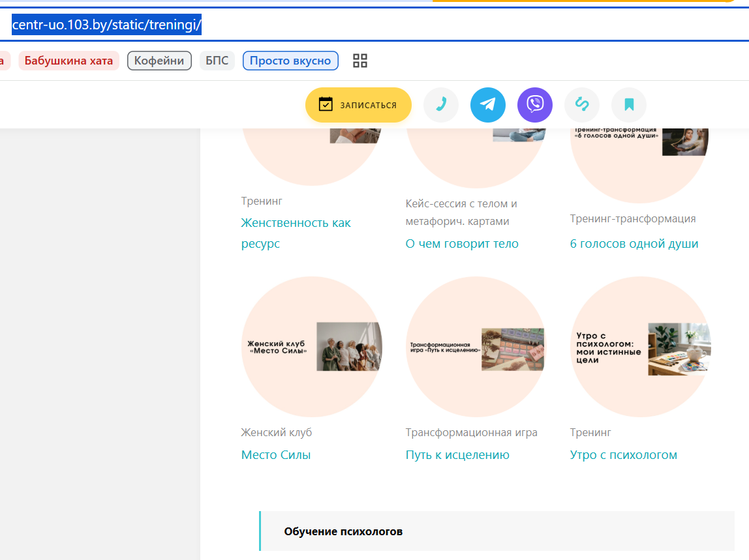Screen dimensions: 749x560
Task: Click the bookmark save icon
Action: pos(629,104)
